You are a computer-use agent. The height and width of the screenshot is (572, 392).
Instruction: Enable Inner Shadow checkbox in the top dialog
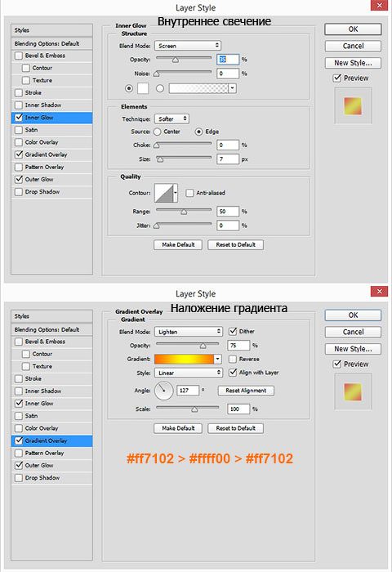[19, 105]
